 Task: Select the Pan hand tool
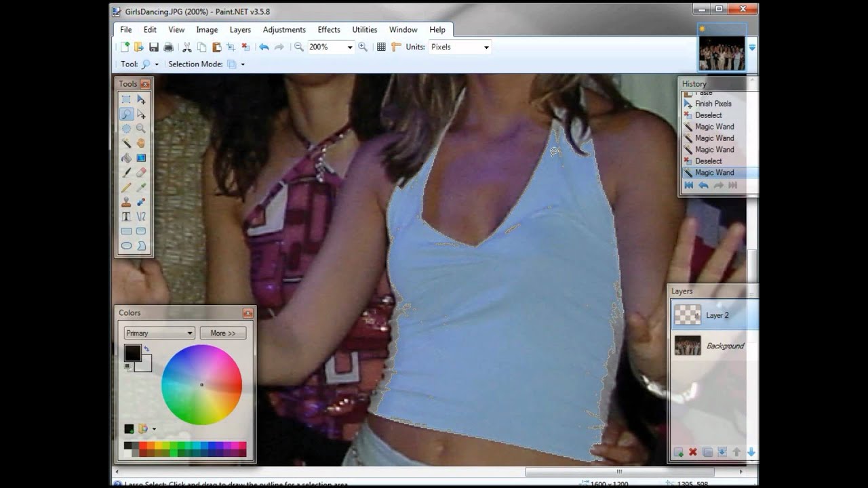click(x=141, y=143)
